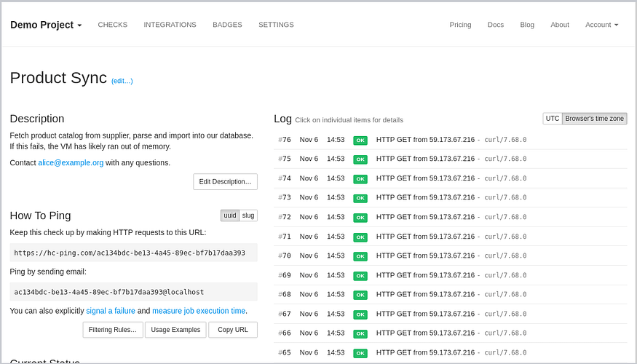Open the INTEGRATIONS tab
This screenshot has height=364, width=637.
pyautogui.click(x=170, y=25)
